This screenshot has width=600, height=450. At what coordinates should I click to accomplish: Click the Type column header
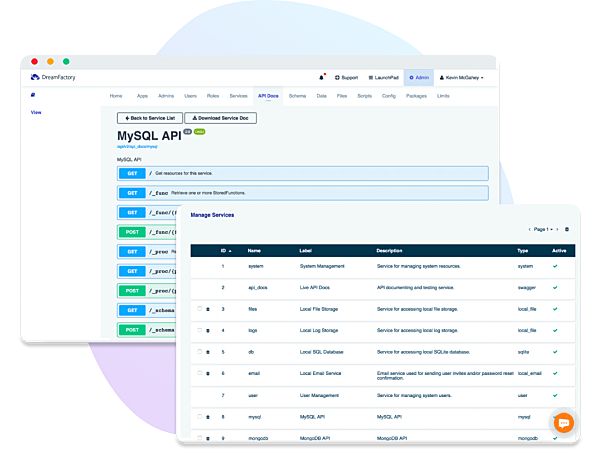(523, 251)
